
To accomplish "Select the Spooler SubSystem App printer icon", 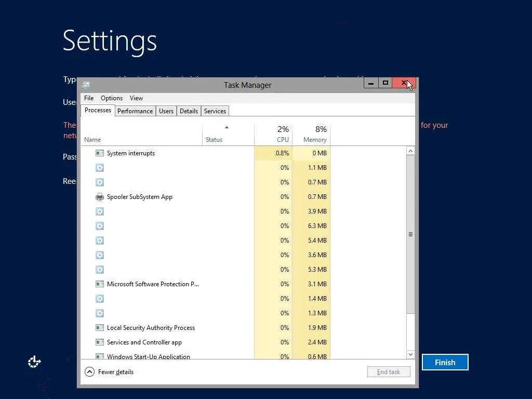I will (x=99, y=197).
